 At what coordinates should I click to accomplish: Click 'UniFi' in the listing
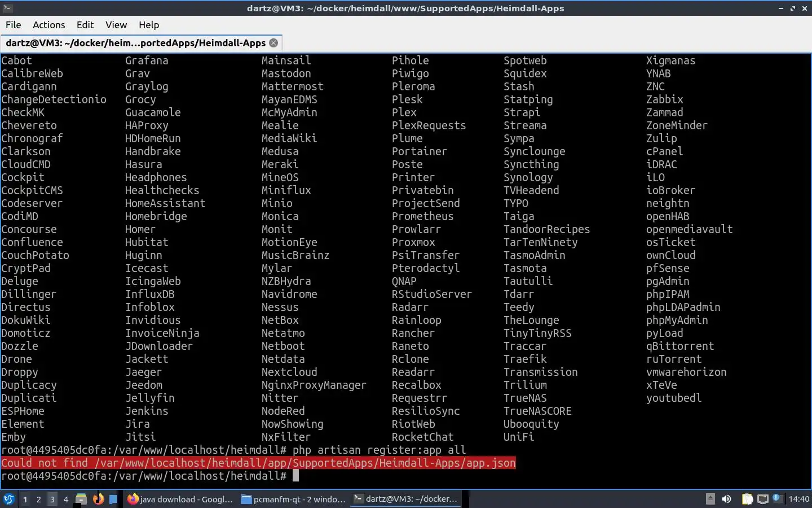tap(519, 437)
